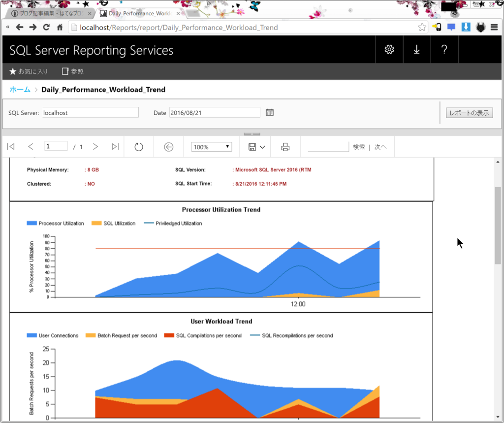Reload the browser page
This screenshot has height=423, width=504.
click(x=46, y=28)
